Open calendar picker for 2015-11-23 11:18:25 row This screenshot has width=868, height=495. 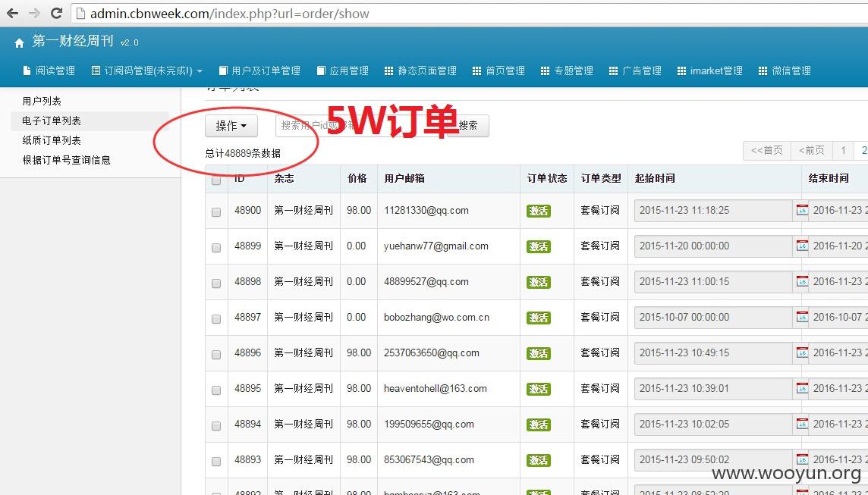802,210
